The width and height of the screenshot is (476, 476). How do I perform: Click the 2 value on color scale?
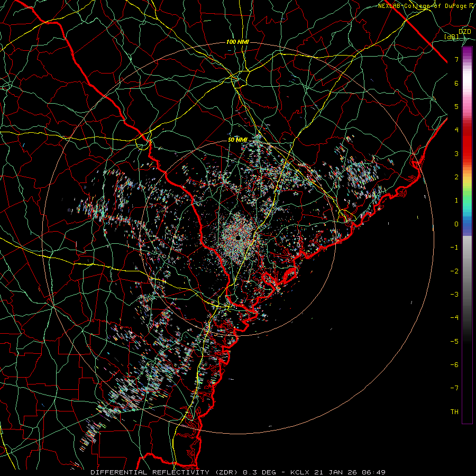tap(456, 177)
